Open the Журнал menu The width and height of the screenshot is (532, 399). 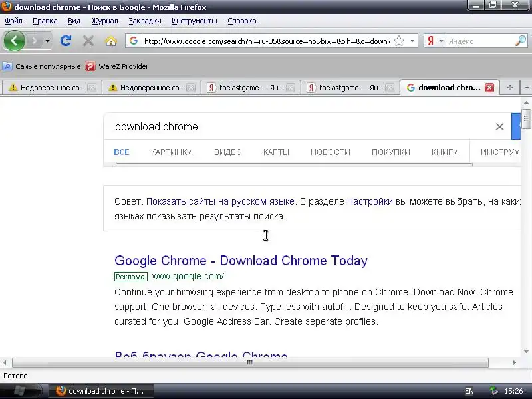[105, 21]
